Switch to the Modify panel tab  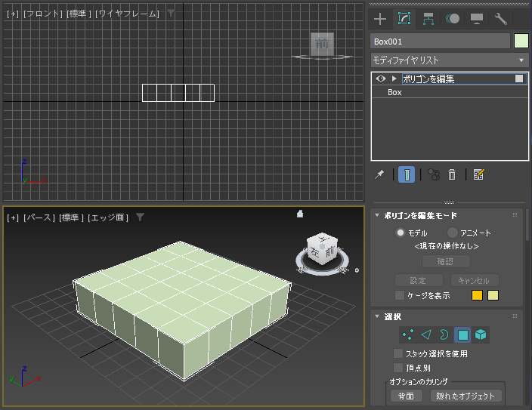tap(404, 19)
